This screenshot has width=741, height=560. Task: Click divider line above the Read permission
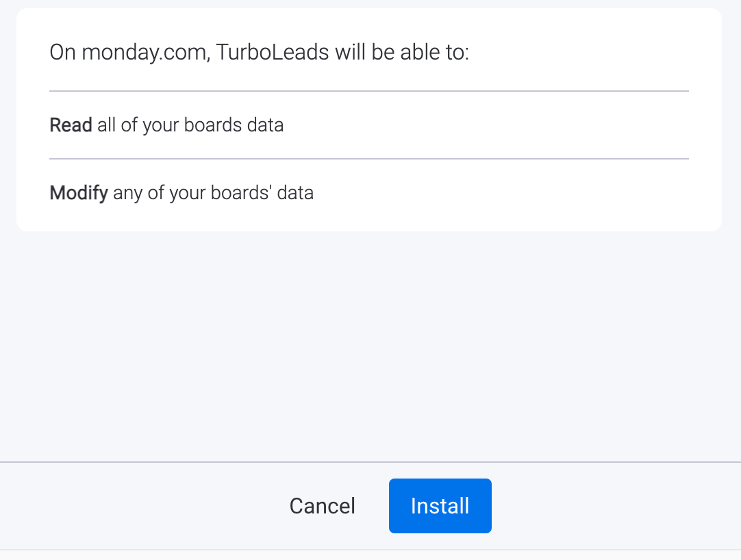tap(369, 90)
